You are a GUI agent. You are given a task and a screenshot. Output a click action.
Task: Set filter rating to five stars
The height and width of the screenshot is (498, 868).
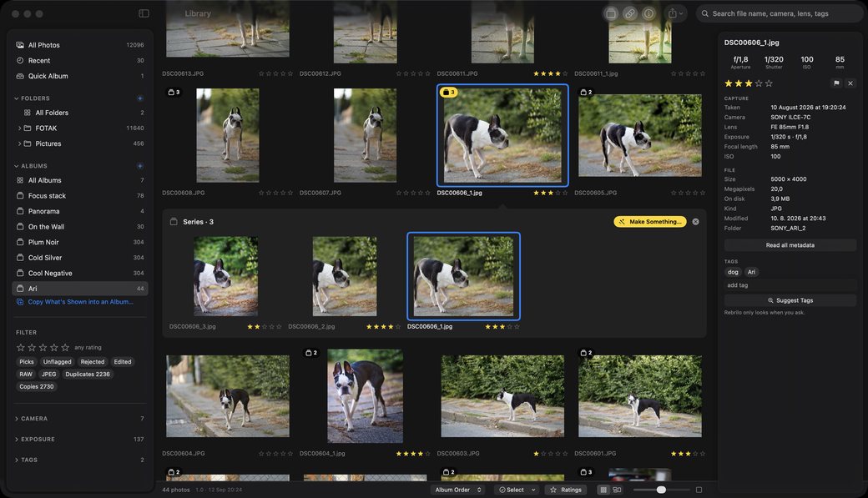[x=65, y=348]
